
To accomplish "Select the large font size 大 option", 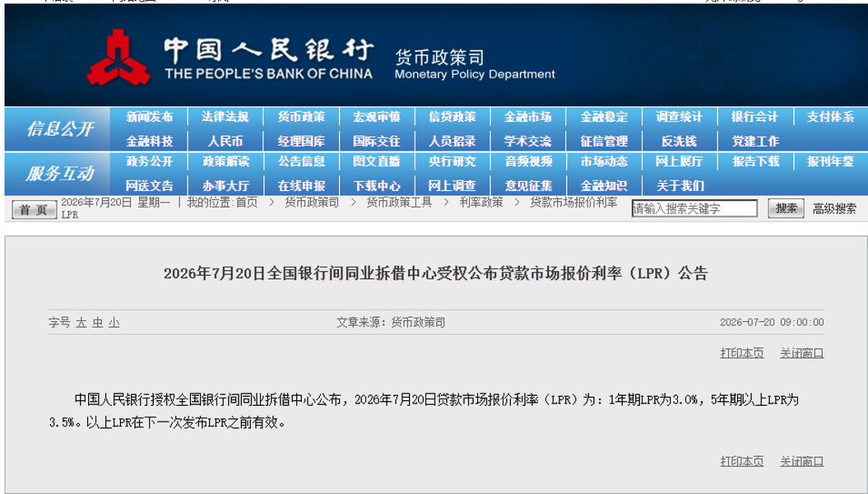I will tap(81, 322).
